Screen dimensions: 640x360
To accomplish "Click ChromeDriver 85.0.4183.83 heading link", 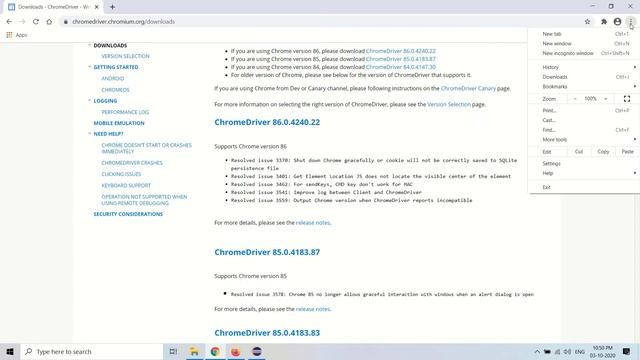I will (267, 333).
